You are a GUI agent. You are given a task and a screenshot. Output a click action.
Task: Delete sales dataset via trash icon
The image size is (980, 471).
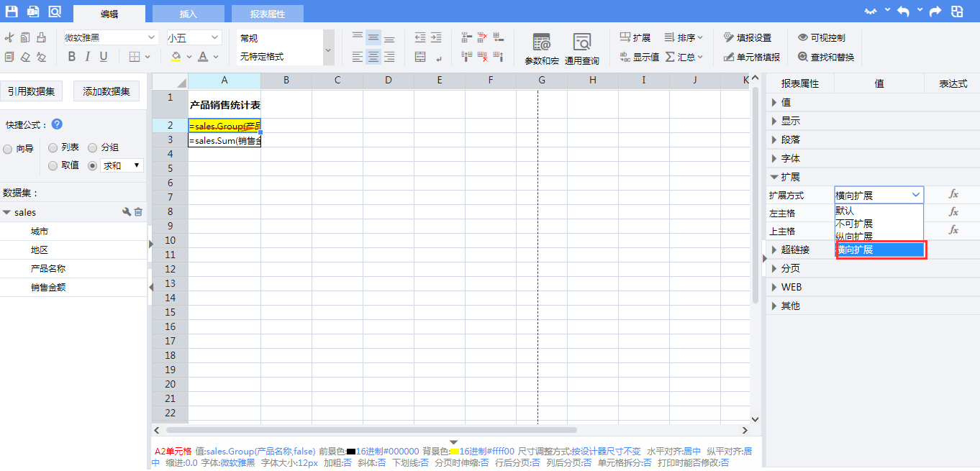(138, 212)
